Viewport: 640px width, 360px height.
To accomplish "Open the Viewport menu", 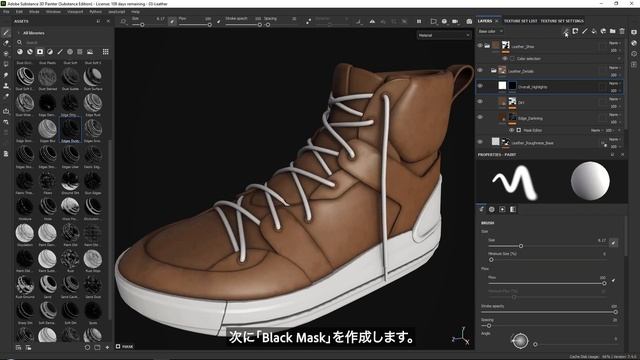I will coord(75,12).
